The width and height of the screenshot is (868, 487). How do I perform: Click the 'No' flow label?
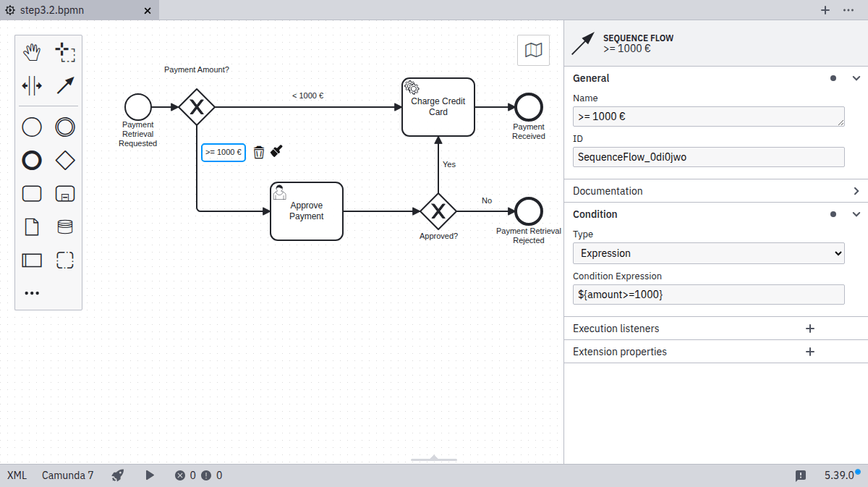[x=487, y=200]
